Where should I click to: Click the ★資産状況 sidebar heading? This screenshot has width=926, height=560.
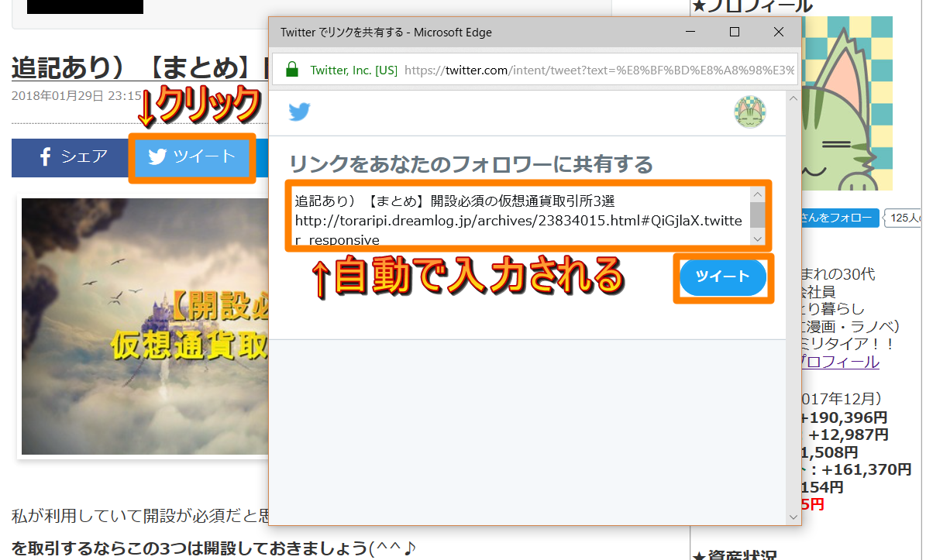(x=734, y=555)
